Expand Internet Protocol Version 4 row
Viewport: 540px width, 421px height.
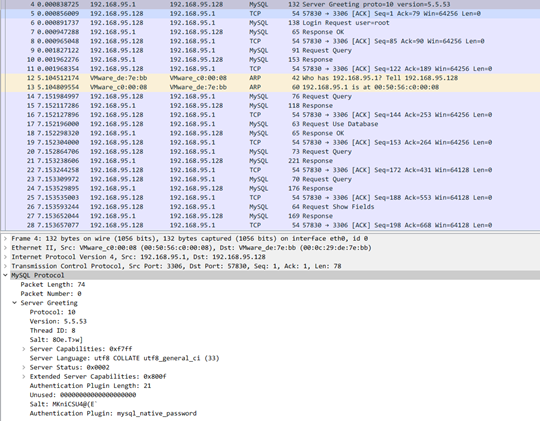[6, 257]
